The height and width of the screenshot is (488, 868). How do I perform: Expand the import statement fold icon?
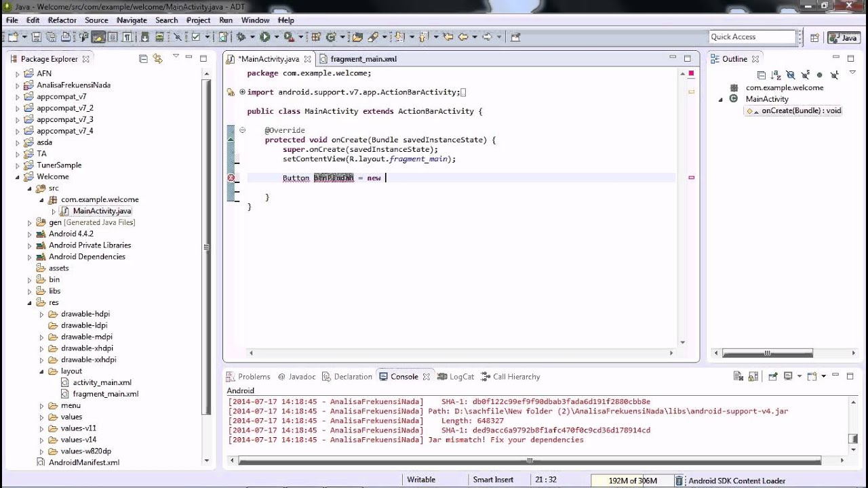coord(242,92)
